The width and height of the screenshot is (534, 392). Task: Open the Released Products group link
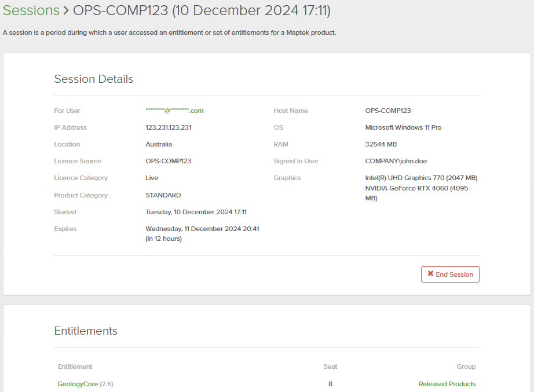click(447, 384)
